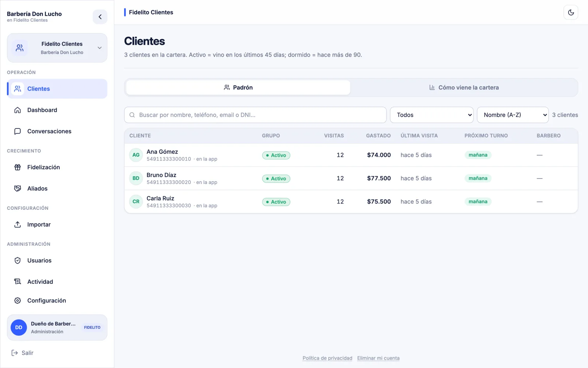Open the Aliados section

57,188
